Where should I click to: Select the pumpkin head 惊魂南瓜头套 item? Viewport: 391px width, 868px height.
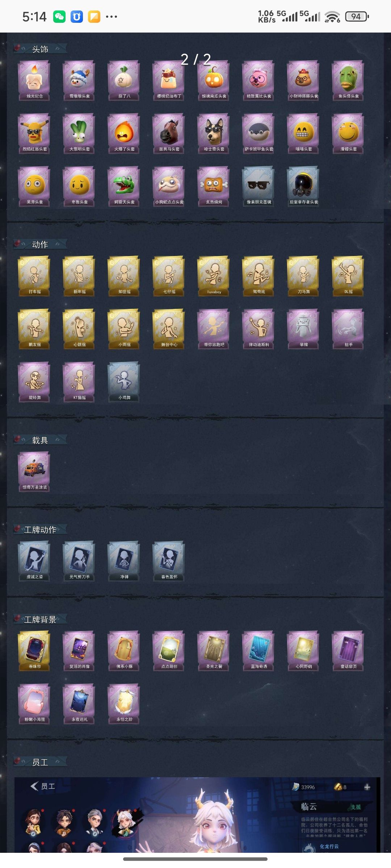click(214, 80)
